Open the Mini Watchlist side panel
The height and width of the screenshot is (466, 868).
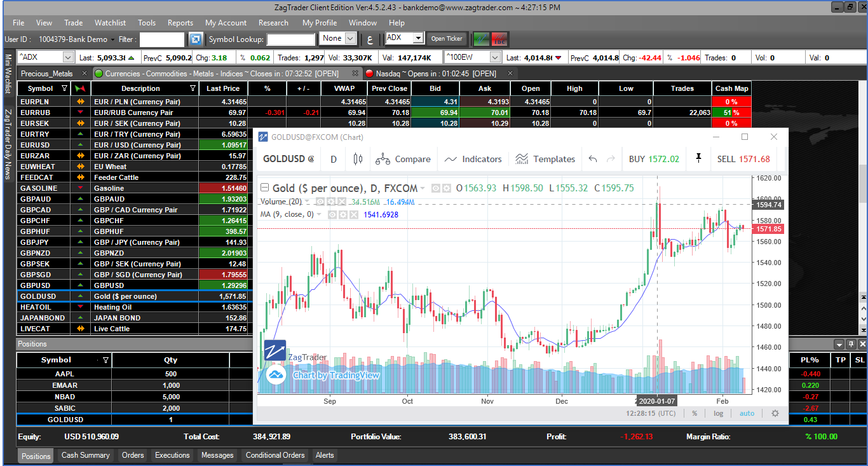[x=8, y=74]
